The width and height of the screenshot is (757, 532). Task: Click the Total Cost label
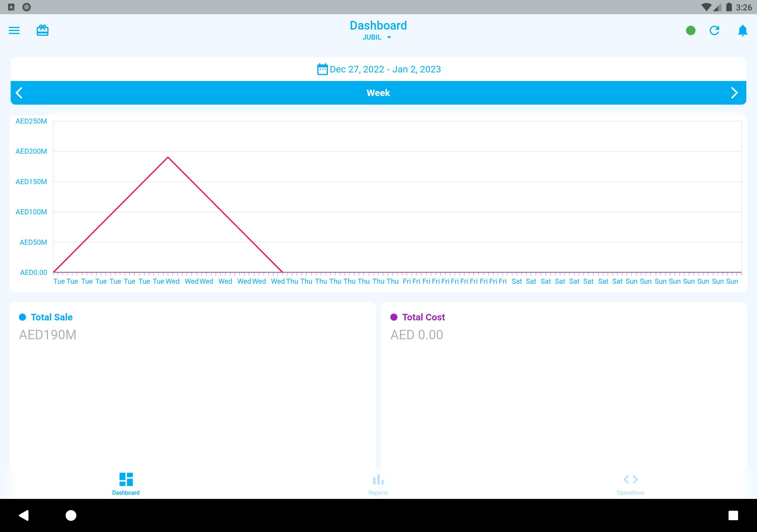(x=423, y=317)
